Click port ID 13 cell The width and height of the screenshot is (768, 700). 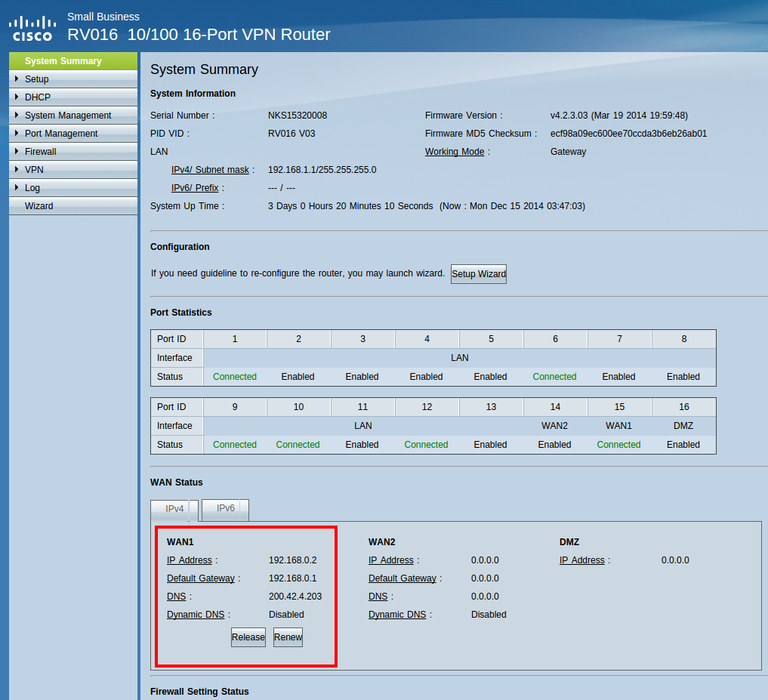(x=492, y=407)
